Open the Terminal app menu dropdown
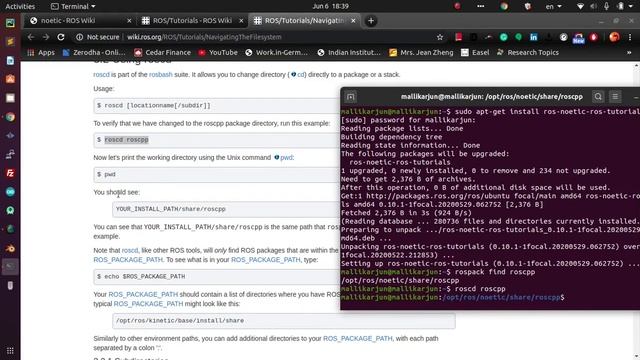The width and height of the screenshot is (640, 360). click(73, 6)
